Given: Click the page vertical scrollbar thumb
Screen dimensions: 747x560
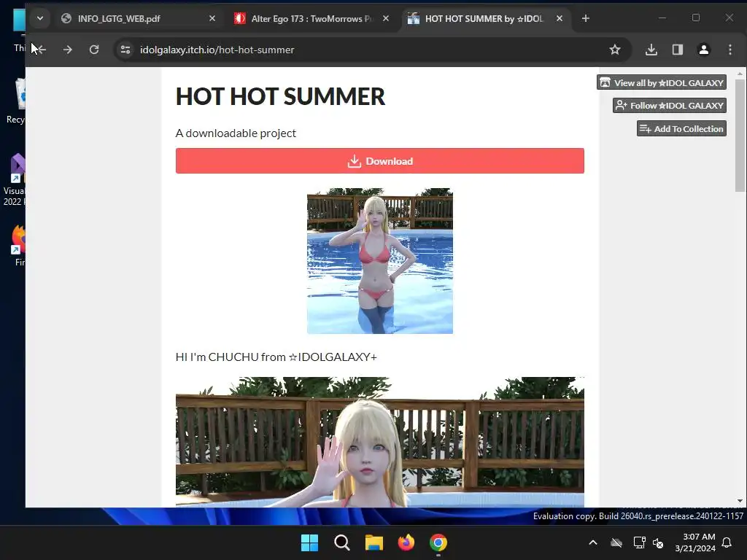Looking at the screenshot, I should tap(740, 136).
